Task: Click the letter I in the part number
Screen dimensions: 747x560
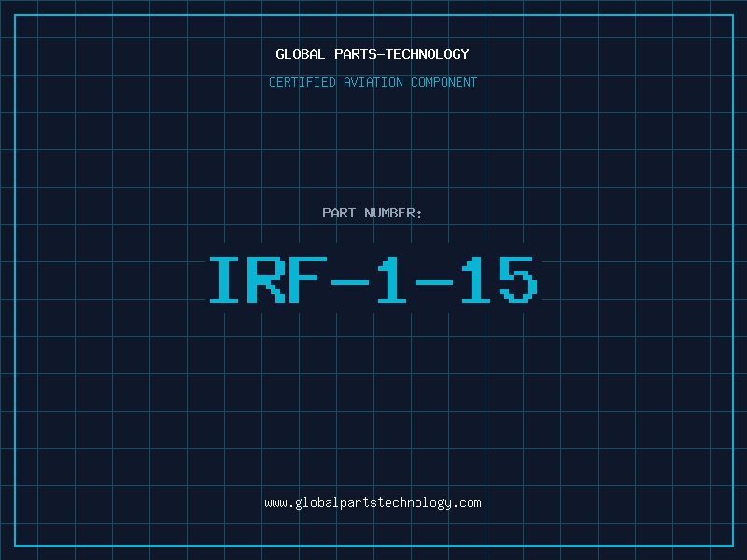Action: (x=224, y=280)
